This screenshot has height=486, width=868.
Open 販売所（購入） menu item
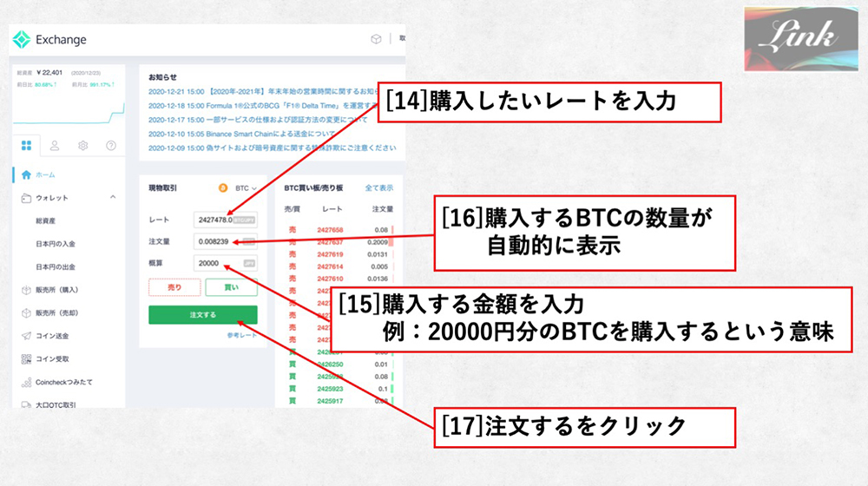point(57,290)
